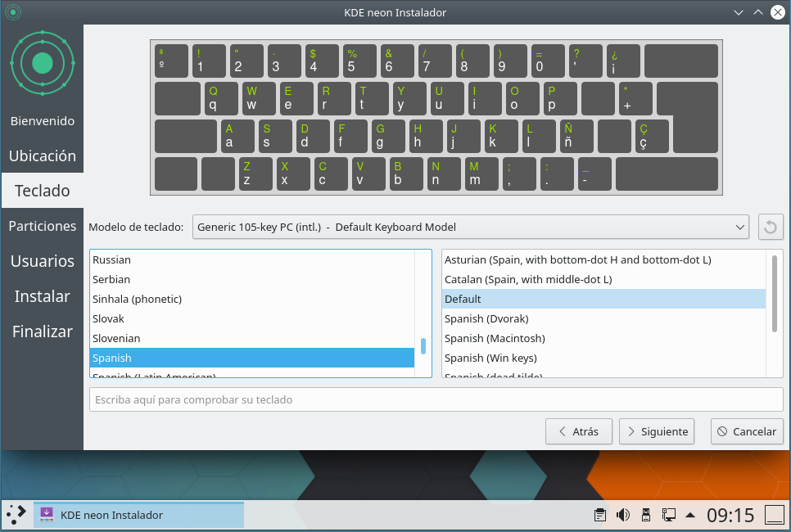Cancel the installation with Cancelar
Screen dimensions: 791x532
[x=746, y=431]
